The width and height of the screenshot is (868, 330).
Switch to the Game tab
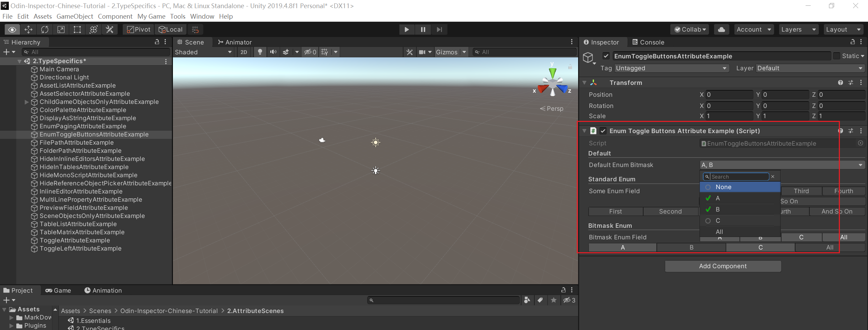coord(58,290)
